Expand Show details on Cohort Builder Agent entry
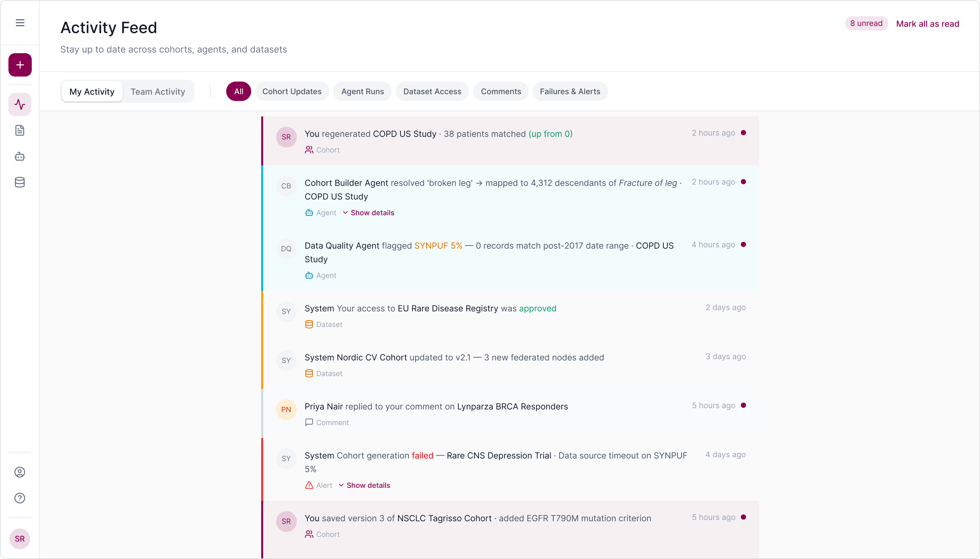Image resolution: width=980 pixels, height=559 pixels. click(x=368, y=213)
